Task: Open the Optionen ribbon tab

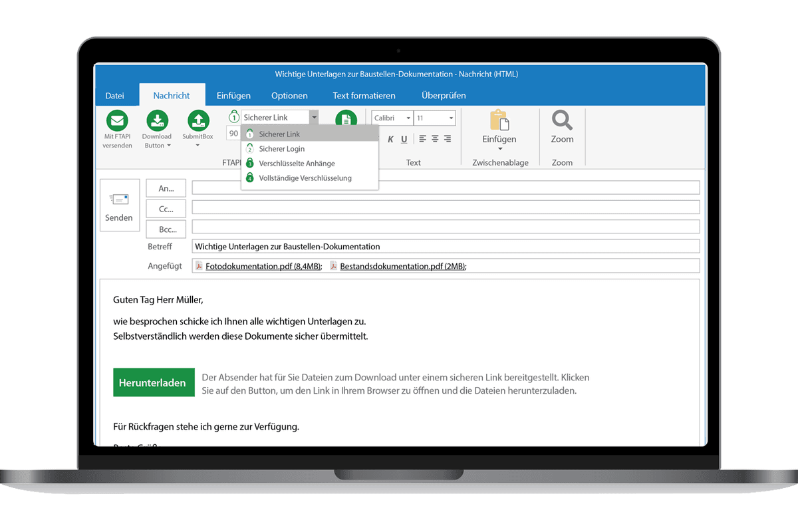Action: pyautogui.click(x=289, y=96)
